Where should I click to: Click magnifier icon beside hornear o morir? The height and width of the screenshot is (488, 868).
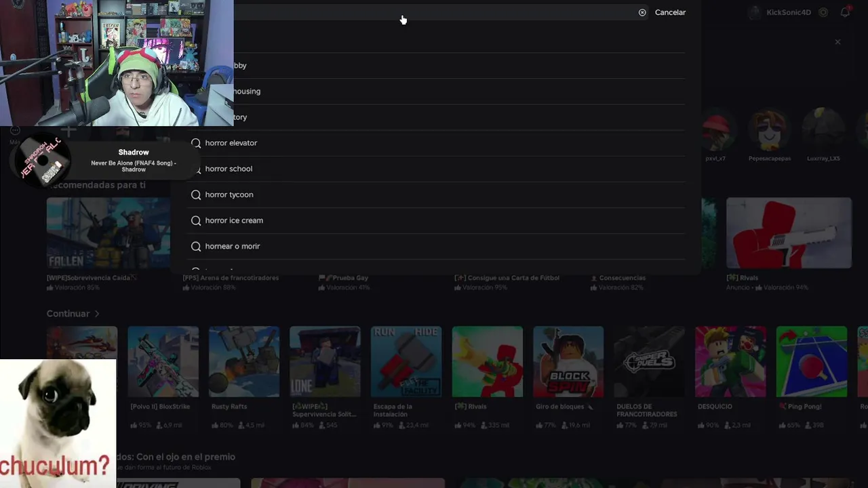(196, 246)
